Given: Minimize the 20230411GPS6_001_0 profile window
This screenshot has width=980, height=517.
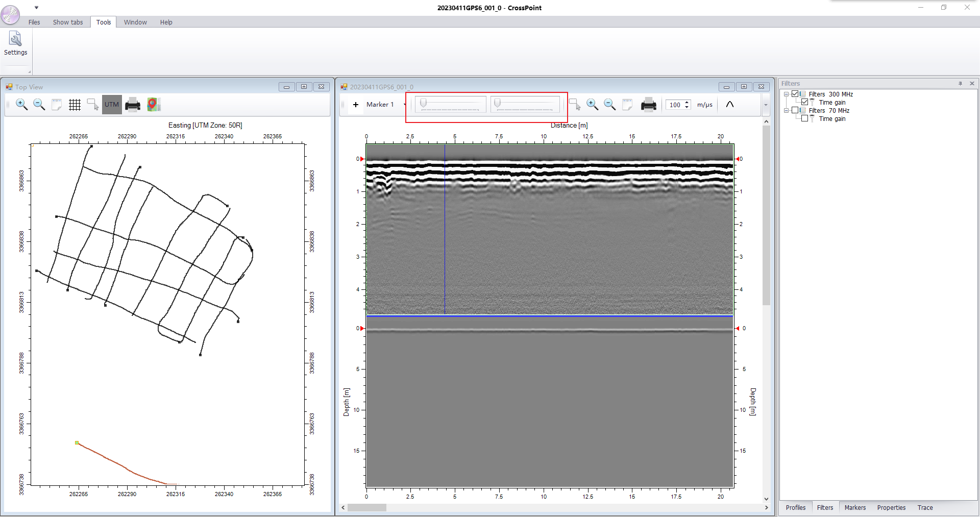Looking at the screenshot, I should (x=726, y=87).
